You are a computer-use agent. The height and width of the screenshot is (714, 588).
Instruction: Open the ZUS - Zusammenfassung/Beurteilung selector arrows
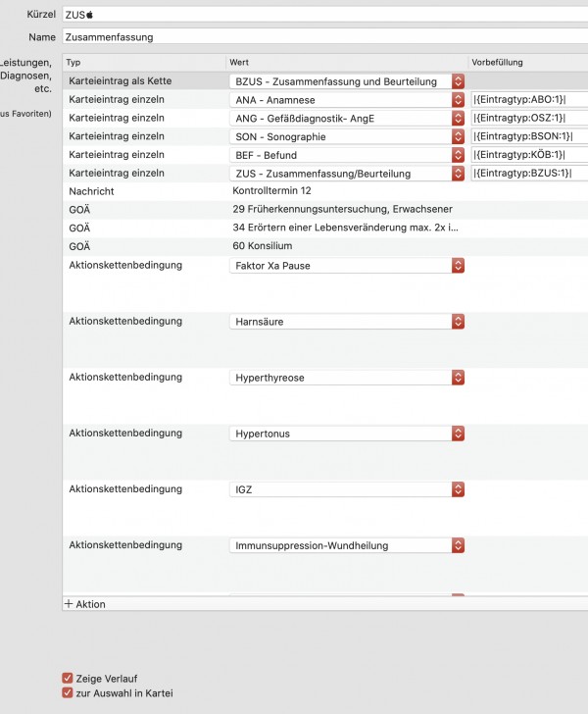[x=458, y=174]
